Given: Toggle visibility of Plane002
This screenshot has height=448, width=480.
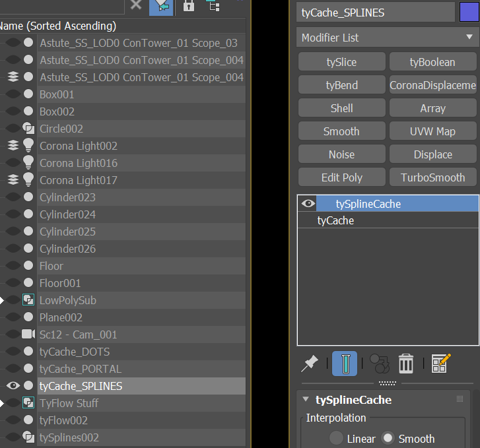Looking at the screenshot, I should pos(13,317).
